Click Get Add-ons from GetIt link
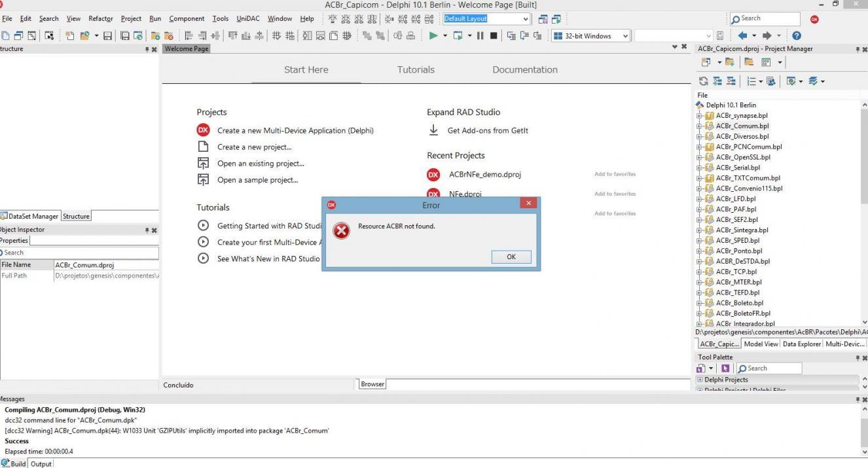Image resolution: width=868 pixels, height=468 pixels. coord(488,130)
